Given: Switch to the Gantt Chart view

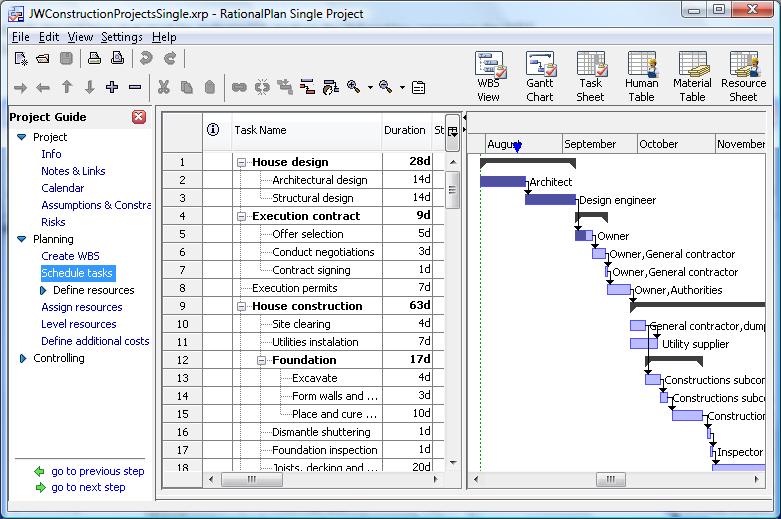Looking at the screenshot, I should (540, 76).
